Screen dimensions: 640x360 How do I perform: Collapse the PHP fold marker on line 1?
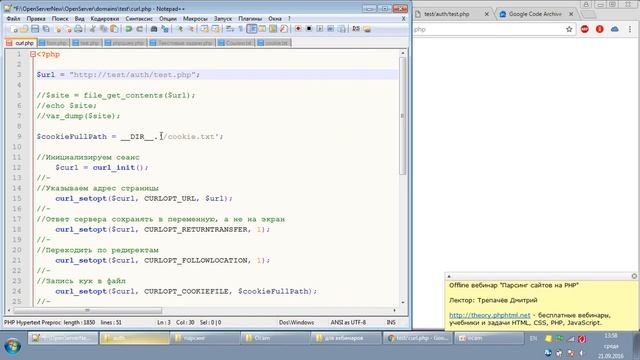tap(33, 54)
